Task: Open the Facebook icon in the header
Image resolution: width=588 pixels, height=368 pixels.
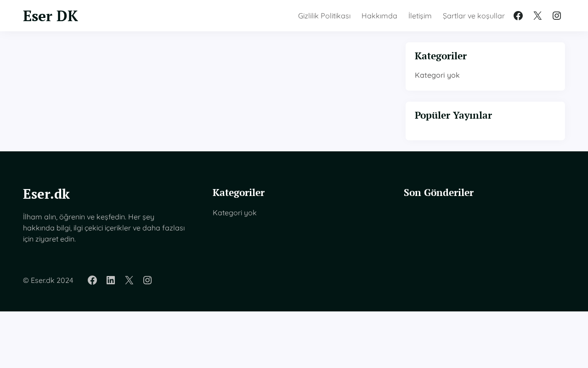Action: tap(518, 16)
